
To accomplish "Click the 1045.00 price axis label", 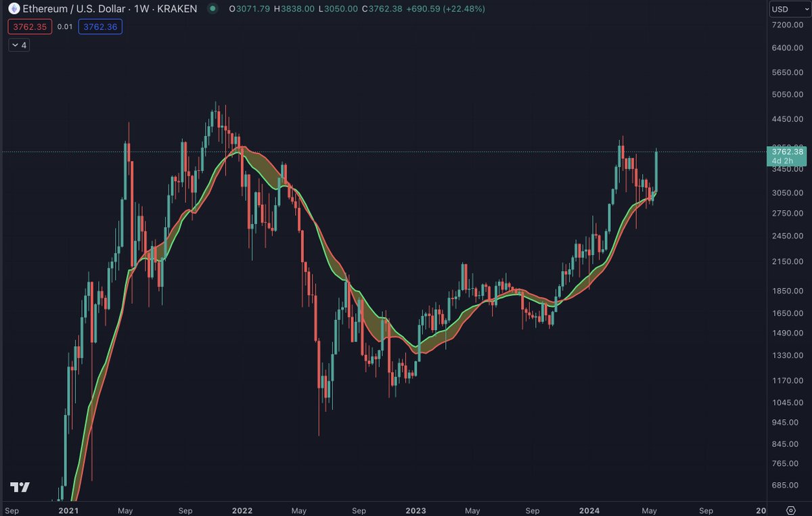I will [788, 402].
